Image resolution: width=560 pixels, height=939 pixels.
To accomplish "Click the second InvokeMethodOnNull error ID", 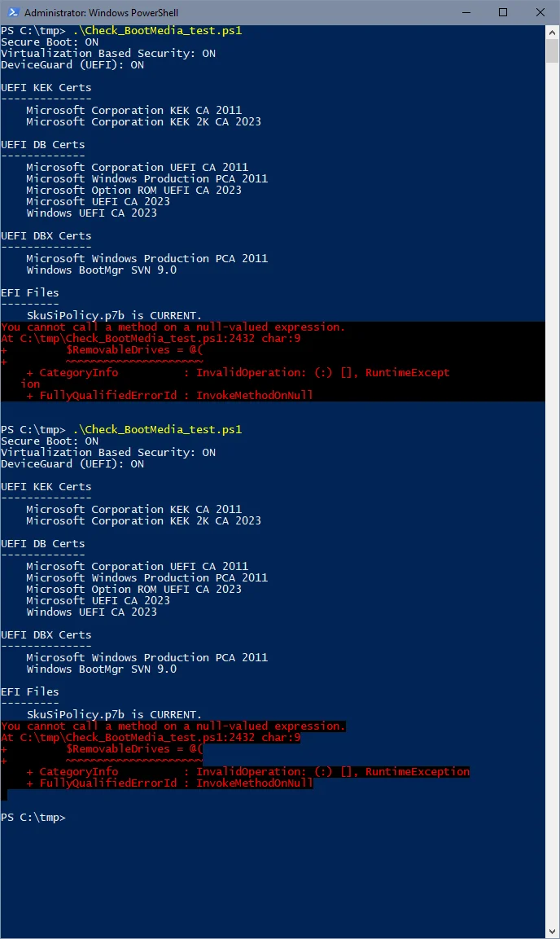I will 254,783.
